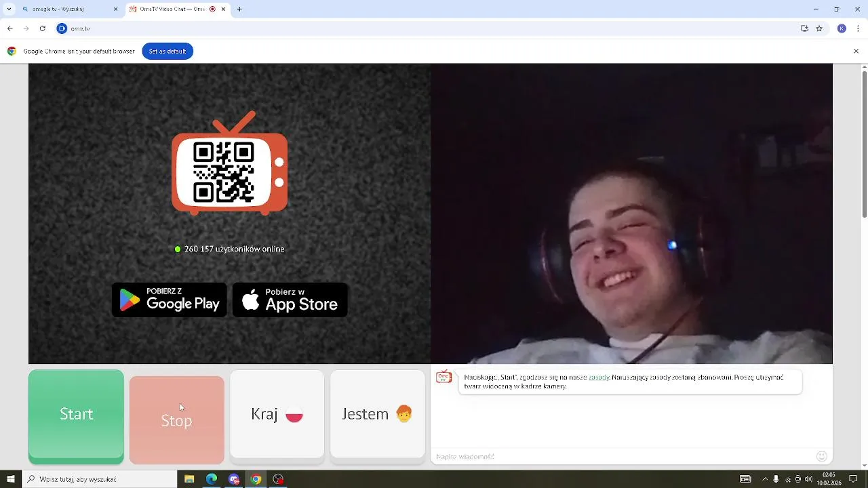
Task: Click the Stop button
Action: pos(176,420)
